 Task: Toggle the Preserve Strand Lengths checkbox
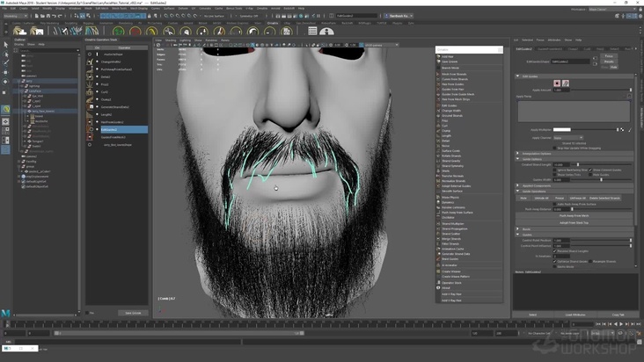click(x=555, y=250)
